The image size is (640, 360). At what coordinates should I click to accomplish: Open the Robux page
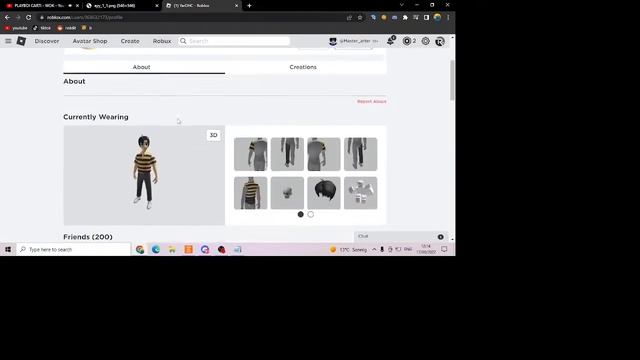click(x=162, y=41)
